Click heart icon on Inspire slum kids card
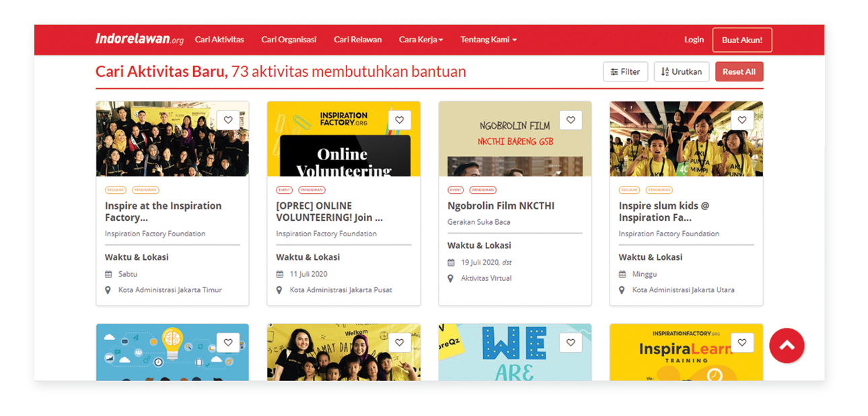868x416 pixels. click(742, 120)
